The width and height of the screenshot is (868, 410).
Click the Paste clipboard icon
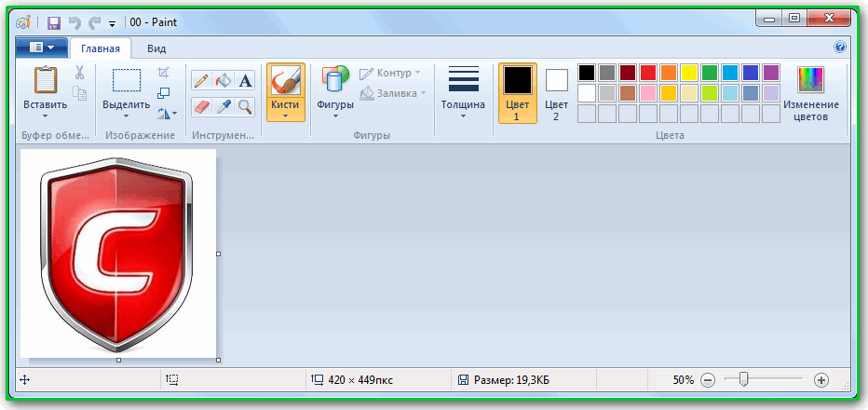(x=46, y=79)
